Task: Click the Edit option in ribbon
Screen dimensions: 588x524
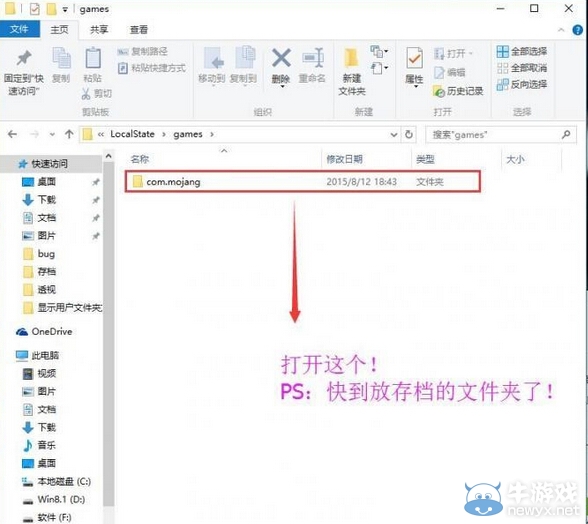Action: pyautogui.click(x=449, y=72)
